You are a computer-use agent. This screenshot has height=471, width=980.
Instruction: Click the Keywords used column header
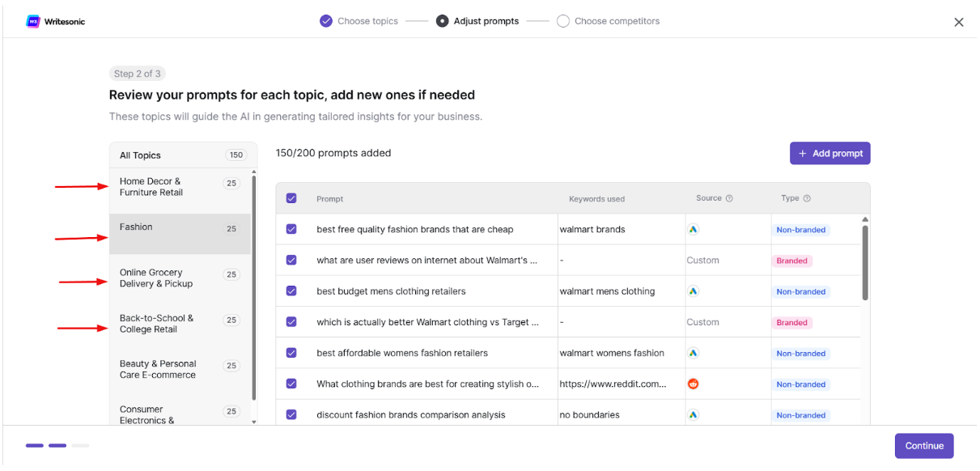[x=596, y=199]
